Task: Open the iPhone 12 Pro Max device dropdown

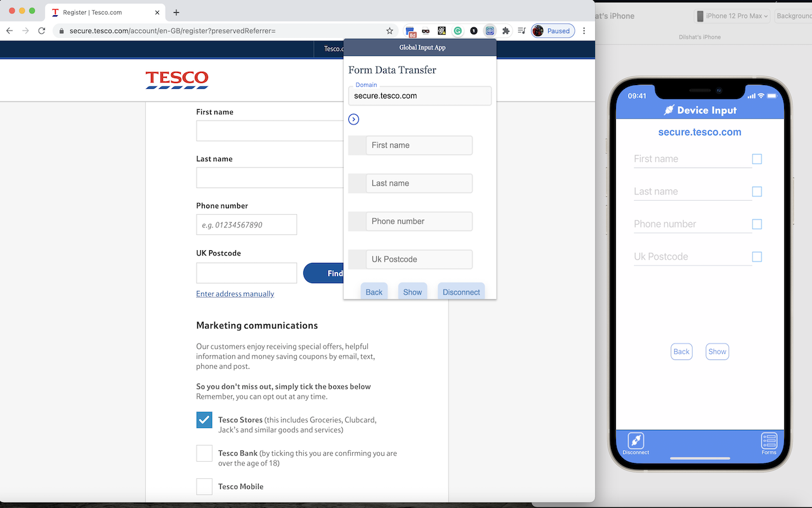Action: (731, 15)
